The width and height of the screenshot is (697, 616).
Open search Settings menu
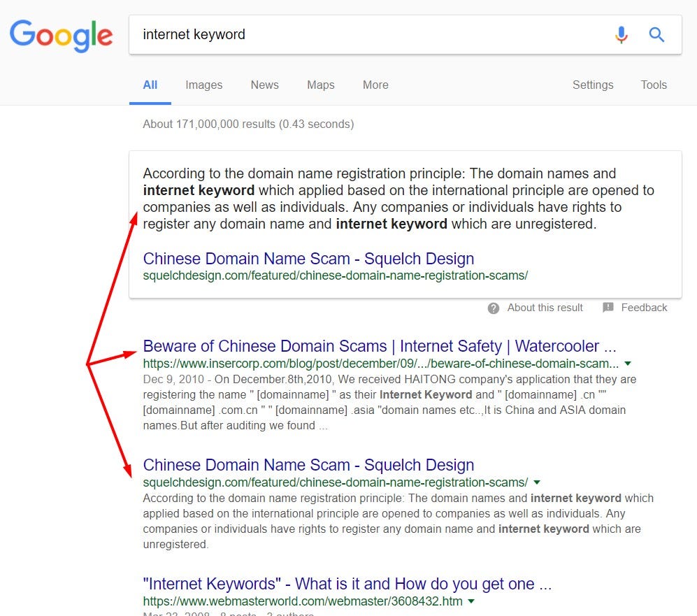pos(593,85)
